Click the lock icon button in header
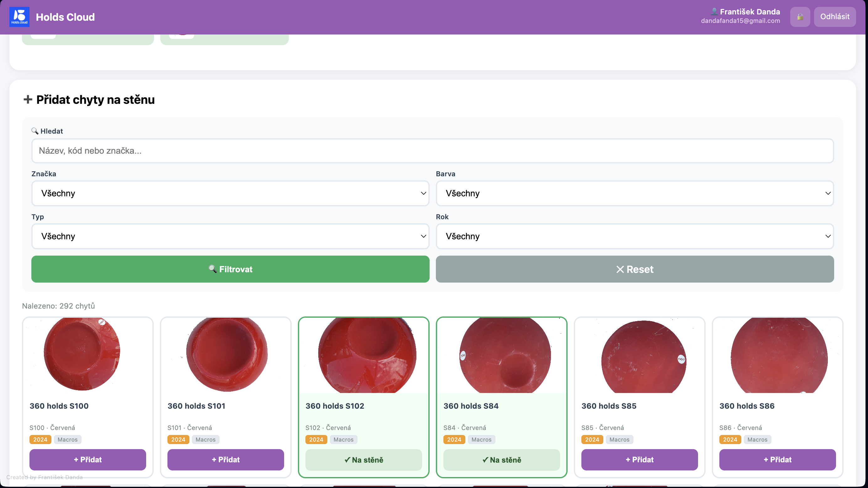Image resolution: width=868 pixels, height=488 pixels. [800, 17]
